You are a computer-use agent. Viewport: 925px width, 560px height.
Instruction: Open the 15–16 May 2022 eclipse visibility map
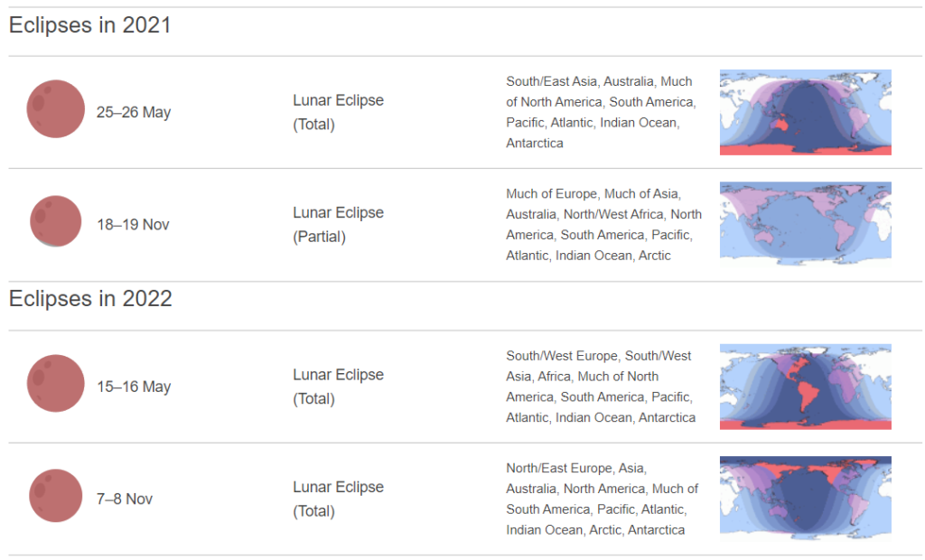pyautogui.click(x=805, y=387)
